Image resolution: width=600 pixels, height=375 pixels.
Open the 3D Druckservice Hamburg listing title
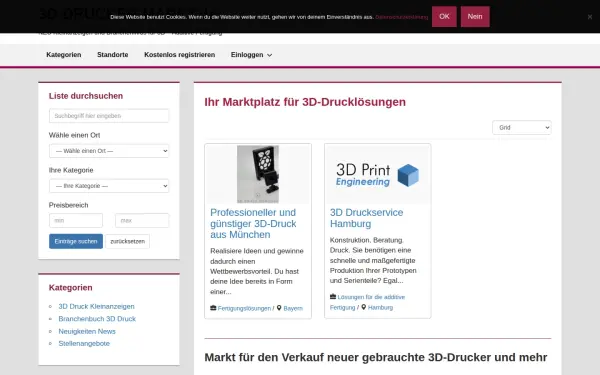coord(366,218)
